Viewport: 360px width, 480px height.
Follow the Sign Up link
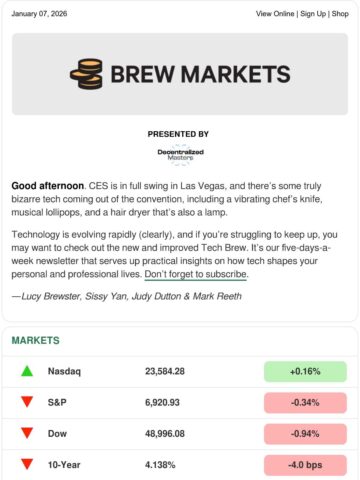pos(313,14)
